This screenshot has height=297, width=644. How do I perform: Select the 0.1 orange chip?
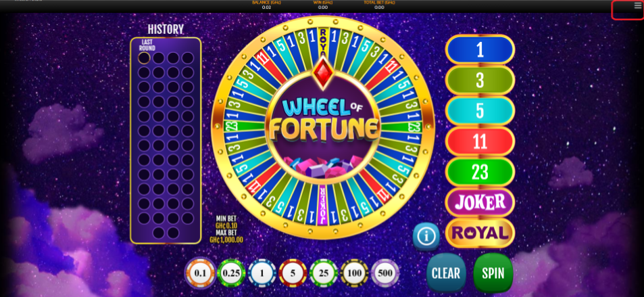[199, 273]
